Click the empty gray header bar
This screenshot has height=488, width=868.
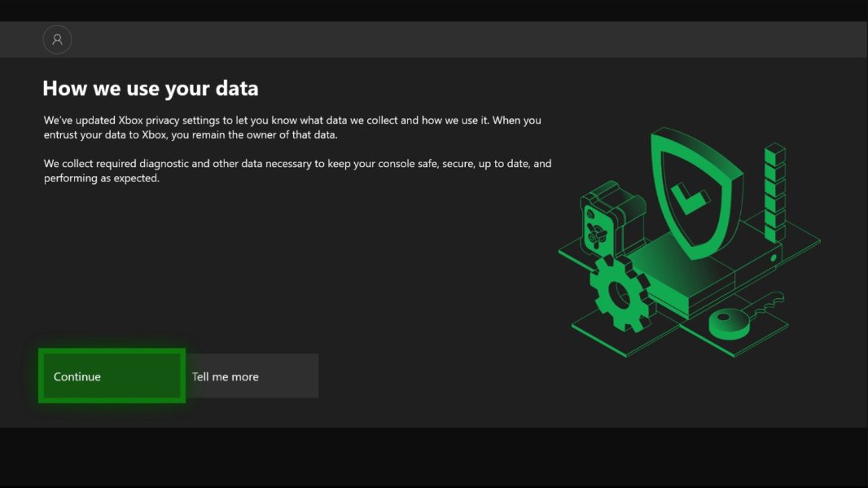coord(456,39)
